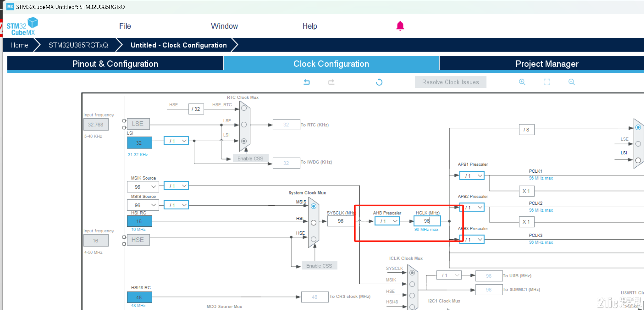Click the HCLK (MHz) input field
Image resolution: width=644 pixels, height=310 pixels.
(x=427, y=221)
